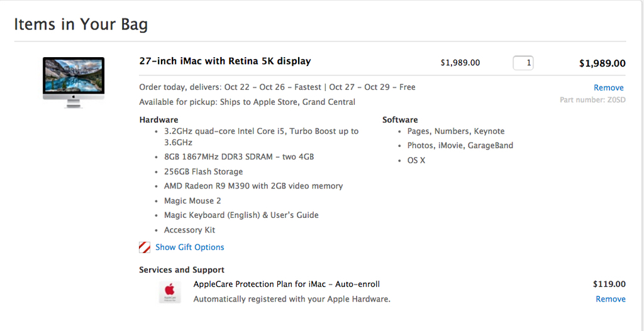644x331 pixels.
Task: Click the Part number: Z0SD text
Action: [592, 100]
